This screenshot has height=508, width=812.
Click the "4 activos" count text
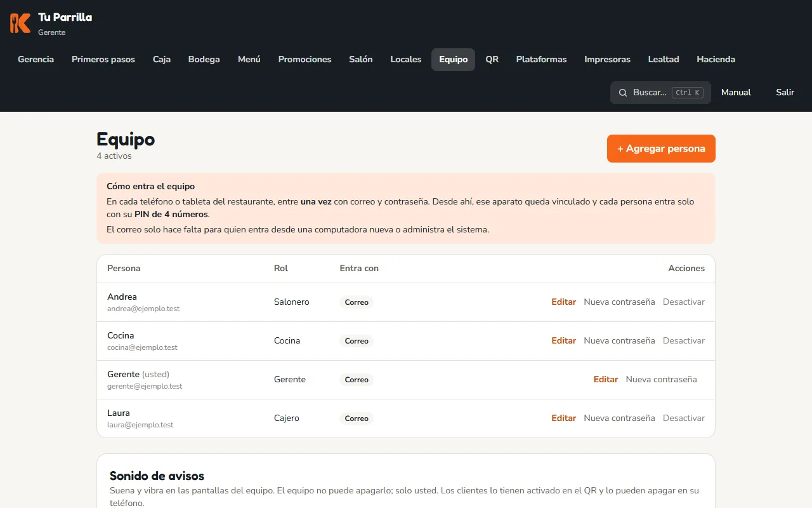(x=114, y=156)
